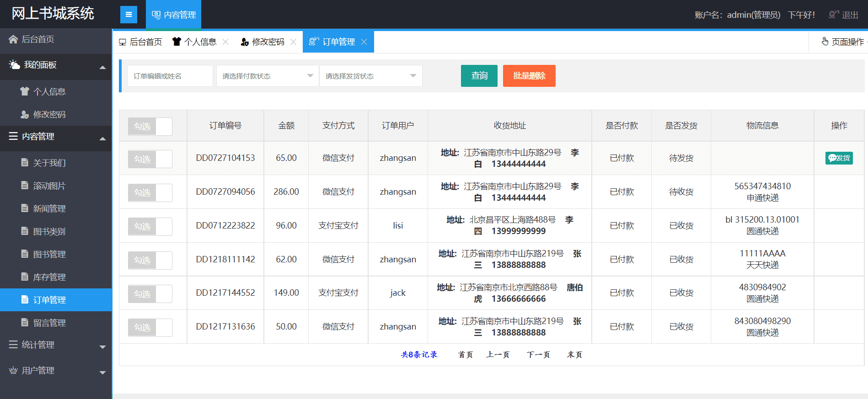The height and width of the screenshot is (399, 868).
Task: Click the document icon beside 新闻管理
Action: click(x=25, y=208)
